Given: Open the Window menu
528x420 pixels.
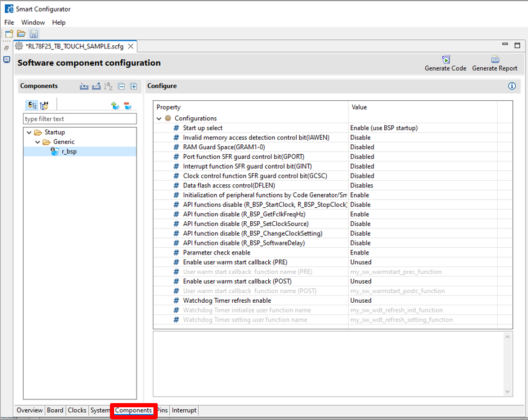Looking at the screenshot, I should 33,22.
